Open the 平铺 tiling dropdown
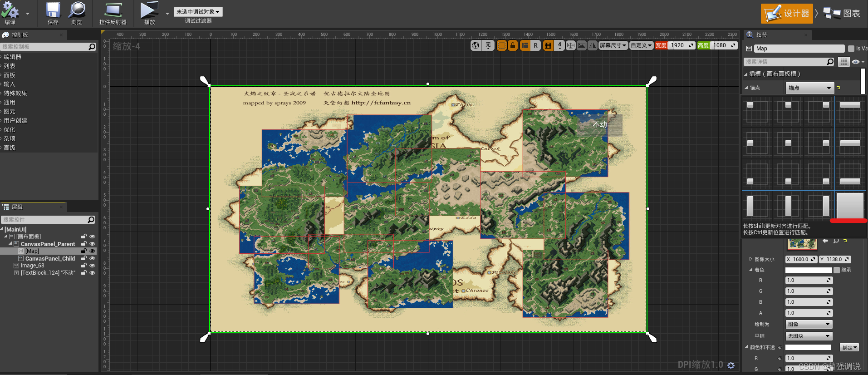 [x=809, y=336]
